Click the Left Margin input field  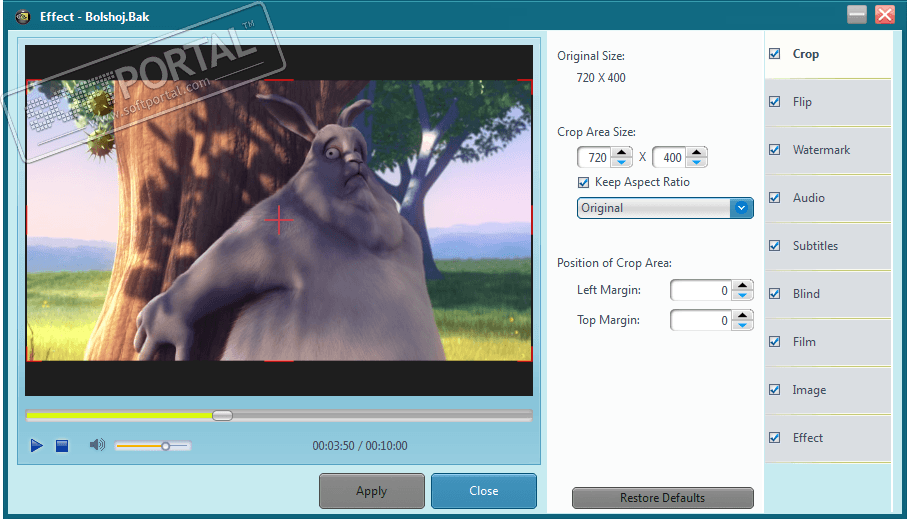tap(701, 290)
